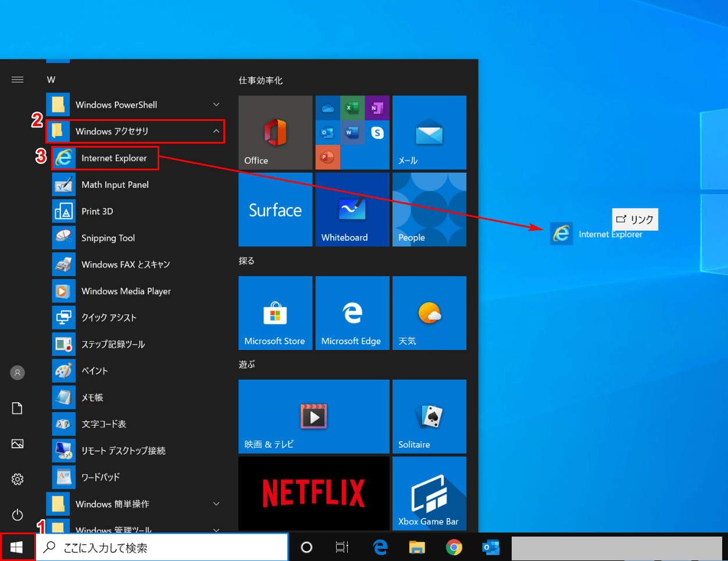
Task: Jump to letter W in app list
Action: pyautogui.click(x=51, y=80)
